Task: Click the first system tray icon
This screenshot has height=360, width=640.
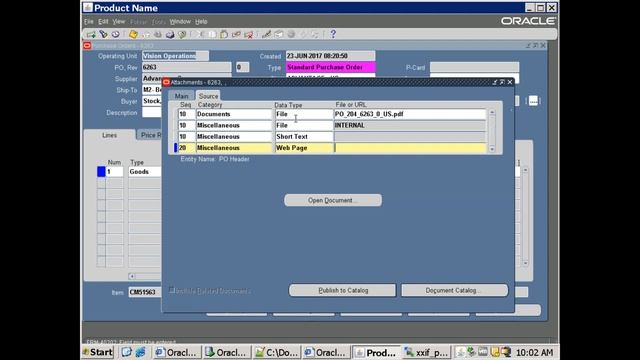Action: click(x=460, y=352)
